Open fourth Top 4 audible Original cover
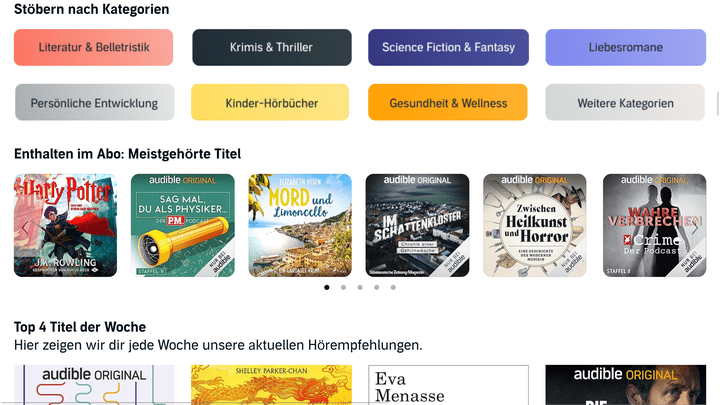The width and height of the screenshot is (720, 405). tap(625, 385)
